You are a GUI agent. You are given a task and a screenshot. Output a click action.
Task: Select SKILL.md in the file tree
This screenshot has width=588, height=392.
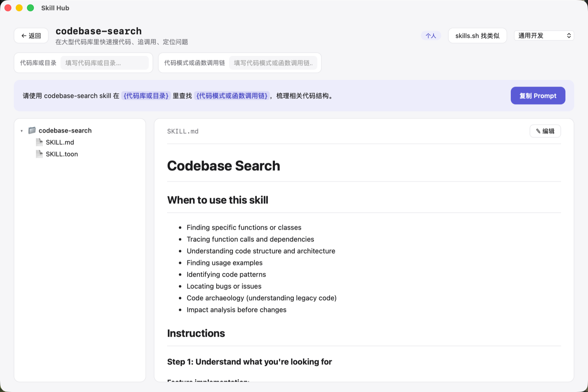pyautogui.click(x=60, y=142)
